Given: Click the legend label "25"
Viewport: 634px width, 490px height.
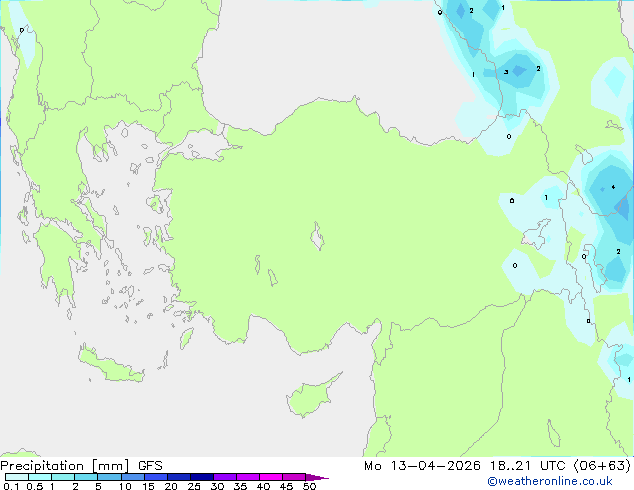Looking at the screenshot, I should tap(194, 486).
